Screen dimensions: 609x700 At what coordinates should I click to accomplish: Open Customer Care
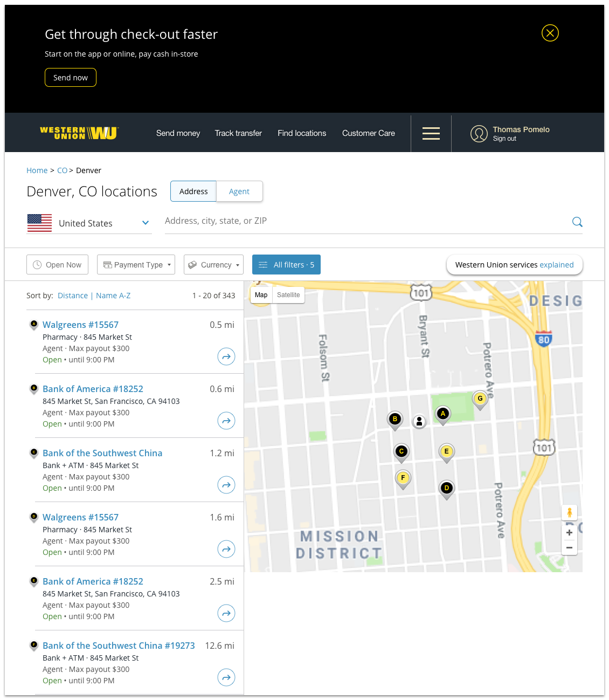369,133
